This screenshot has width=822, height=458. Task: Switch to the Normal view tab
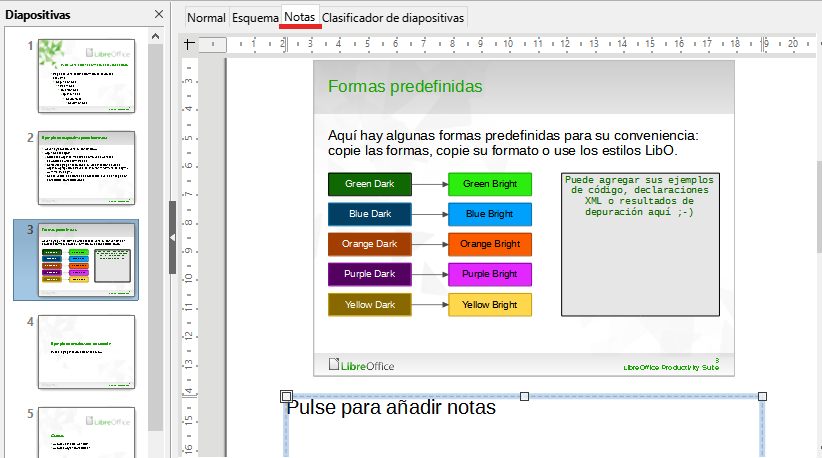[x=206, y=18]
